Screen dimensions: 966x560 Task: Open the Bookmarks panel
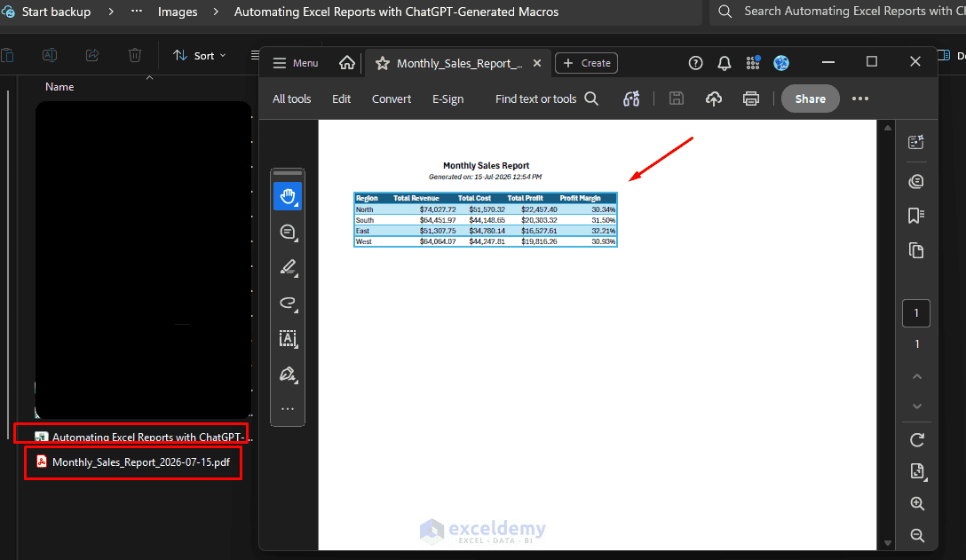(x=916, y=216)
